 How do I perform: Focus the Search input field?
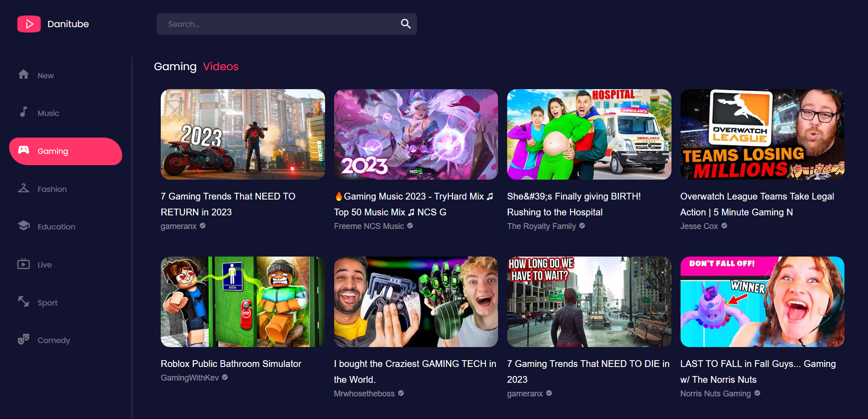[287, 24]
